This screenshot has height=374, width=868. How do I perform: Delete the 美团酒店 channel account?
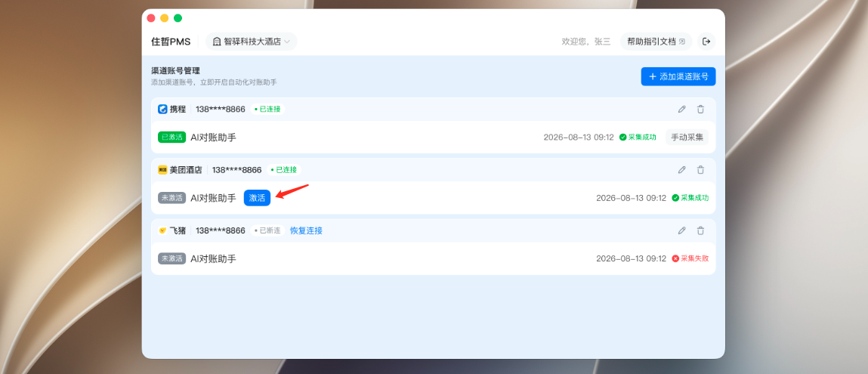tap(700, 170)
